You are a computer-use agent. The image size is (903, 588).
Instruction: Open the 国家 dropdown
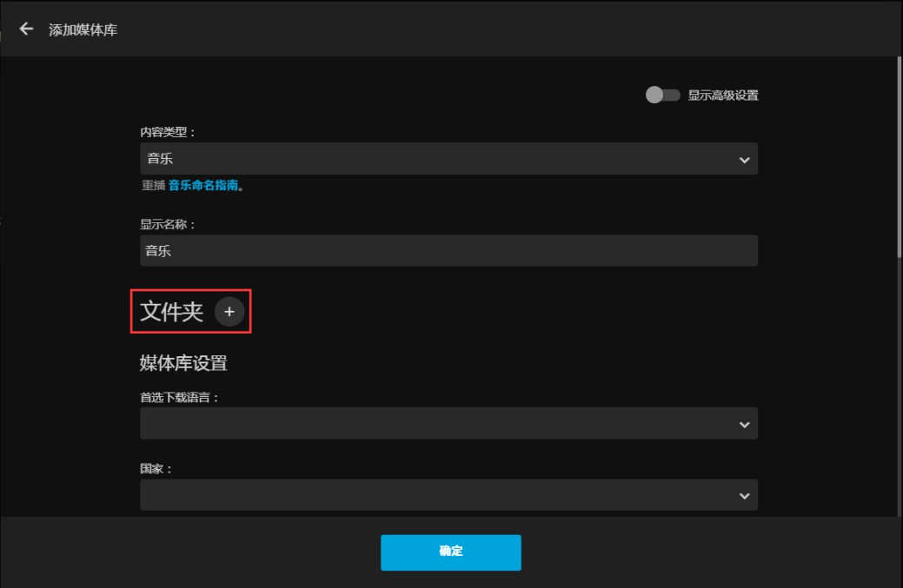pyautogui.click(x=448, y=495)
